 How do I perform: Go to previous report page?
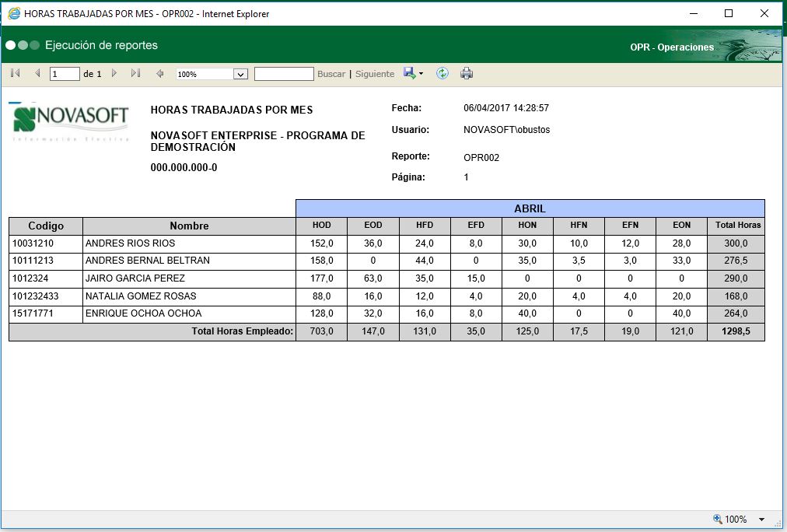point(37,73)
